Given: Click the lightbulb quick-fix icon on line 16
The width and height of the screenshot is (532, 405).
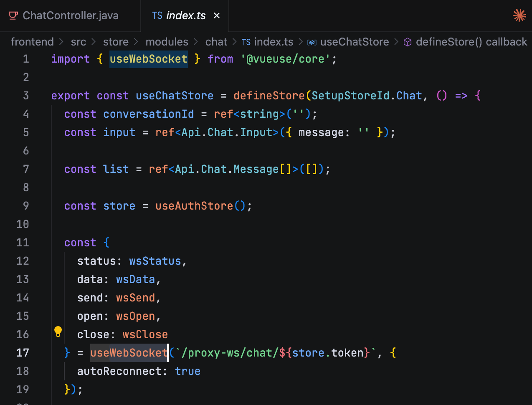Looking at the screenshot, I should tap(58, 332).
